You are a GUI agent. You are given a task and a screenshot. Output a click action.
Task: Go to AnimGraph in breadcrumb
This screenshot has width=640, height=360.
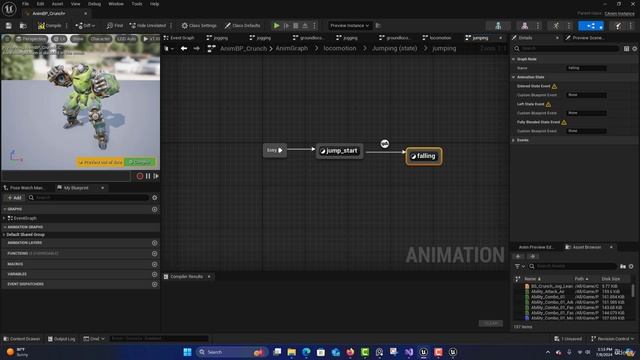point(291,49)
